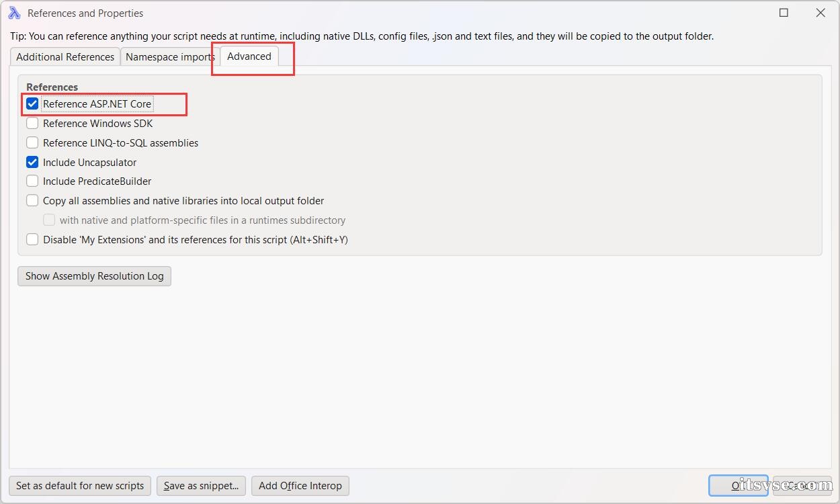Click Add Office Interop button
This screenshot has height=504, width=840.
click(x=300, y=486)
